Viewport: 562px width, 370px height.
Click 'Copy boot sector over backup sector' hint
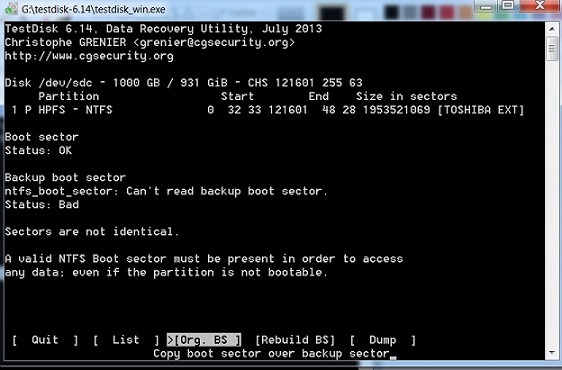pos(271,354)
